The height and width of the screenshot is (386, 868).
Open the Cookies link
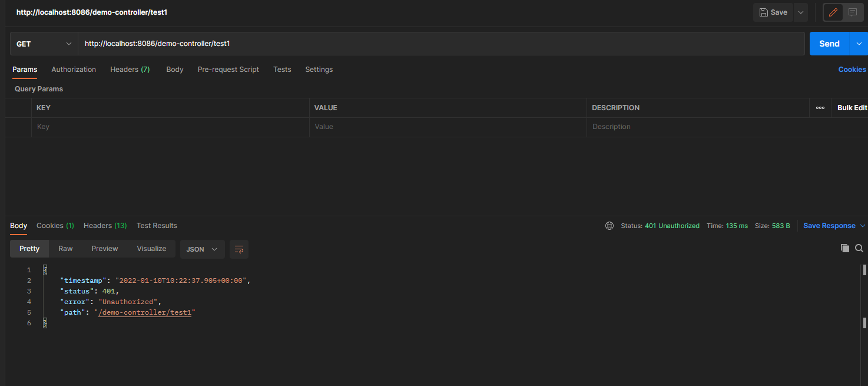coord(852,70)
